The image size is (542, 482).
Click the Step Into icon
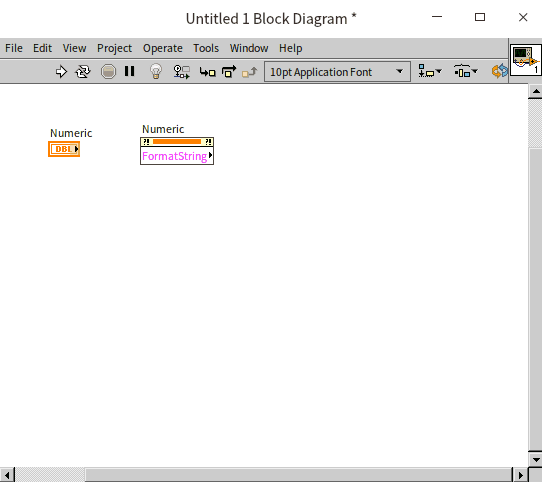pos(207,72)
